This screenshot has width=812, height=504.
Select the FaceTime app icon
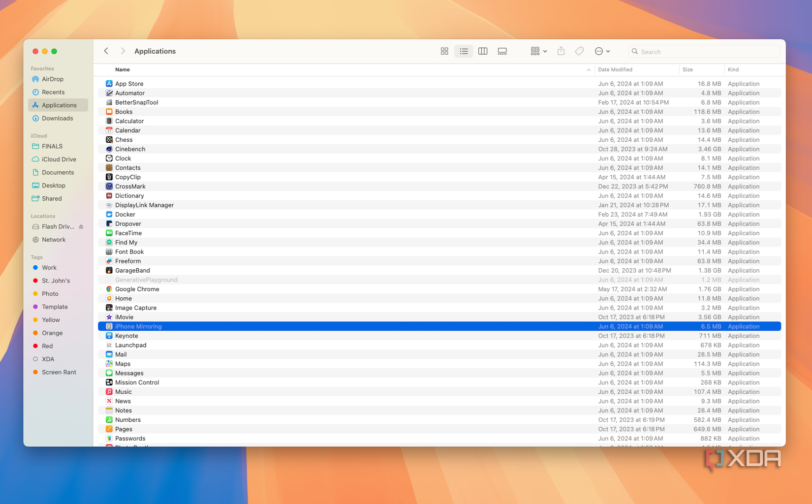tap(109, 233)
